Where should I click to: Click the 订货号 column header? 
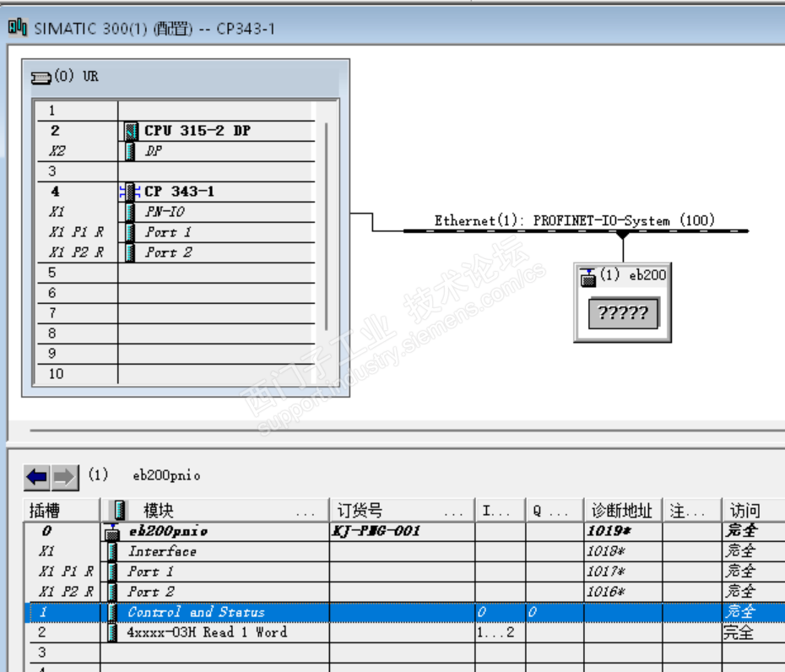coord(402,511)
